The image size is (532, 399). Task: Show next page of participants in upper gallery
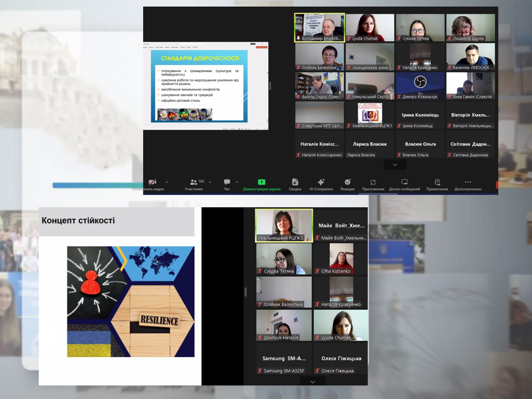395,165
